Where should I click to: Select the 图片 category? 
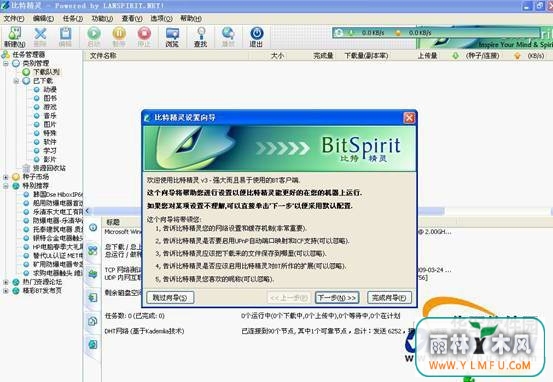pos(50,125)
